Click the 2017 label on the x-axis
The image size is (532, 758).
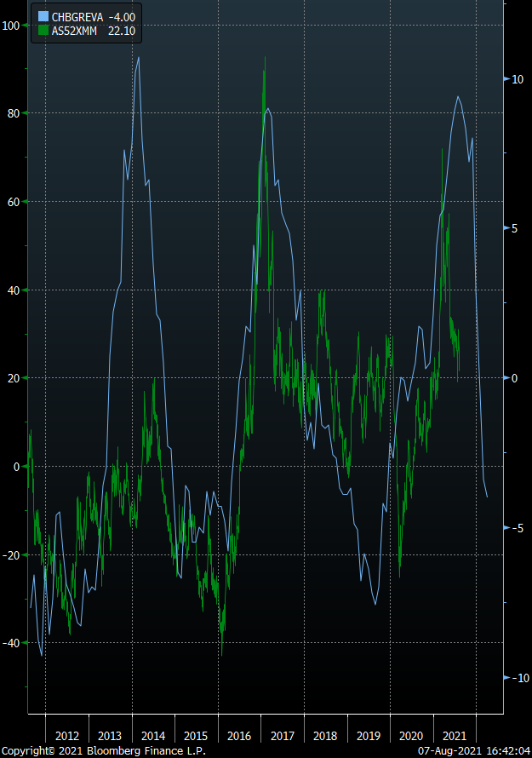click(x=283, y=736)
